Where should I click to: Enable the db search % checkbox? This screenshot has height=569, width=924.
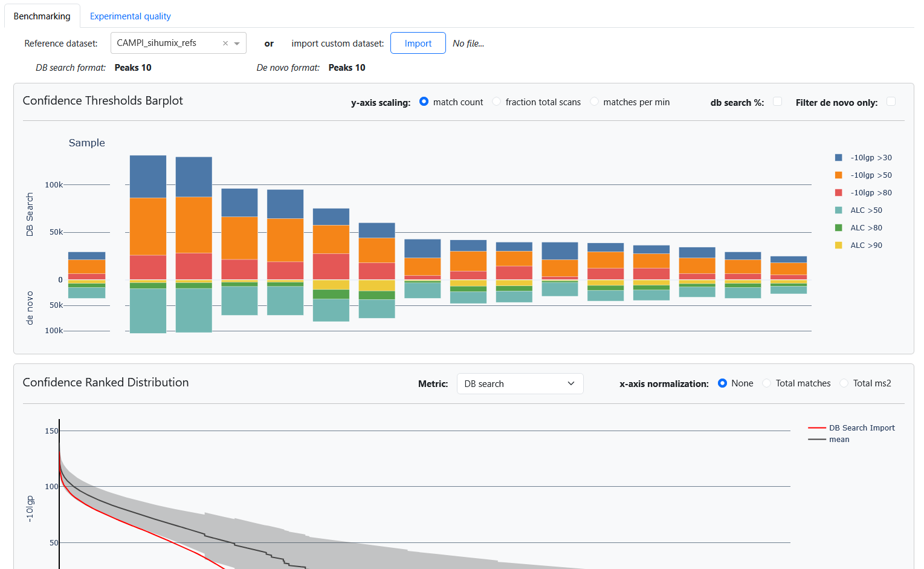(777, 102)
